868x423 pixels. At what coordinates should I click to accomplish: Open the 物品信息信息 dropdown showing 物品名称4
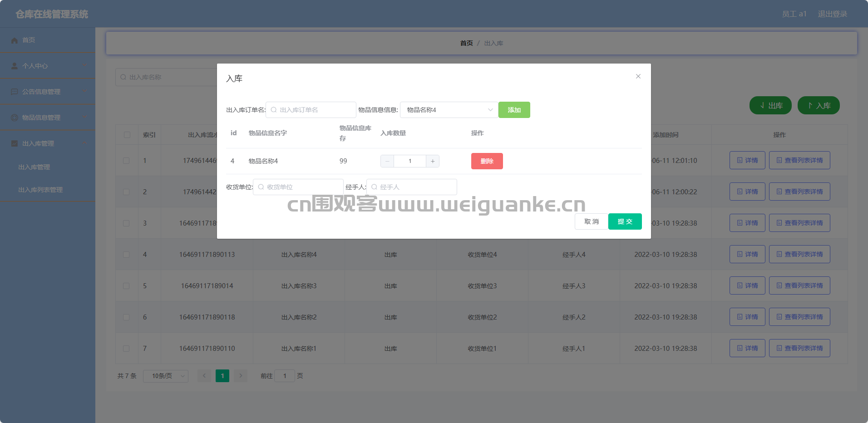click(449, 110)
